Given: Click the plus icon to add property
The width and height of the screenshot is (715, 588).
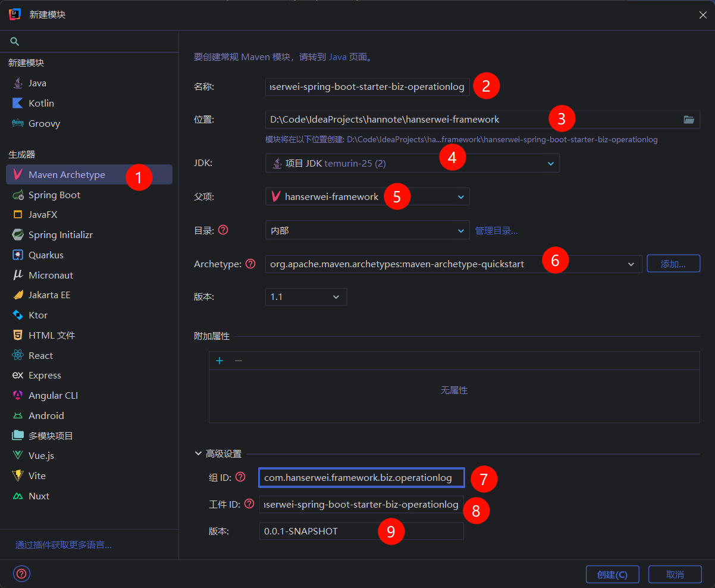Looking at the screenshot, I should click(219, 361).
